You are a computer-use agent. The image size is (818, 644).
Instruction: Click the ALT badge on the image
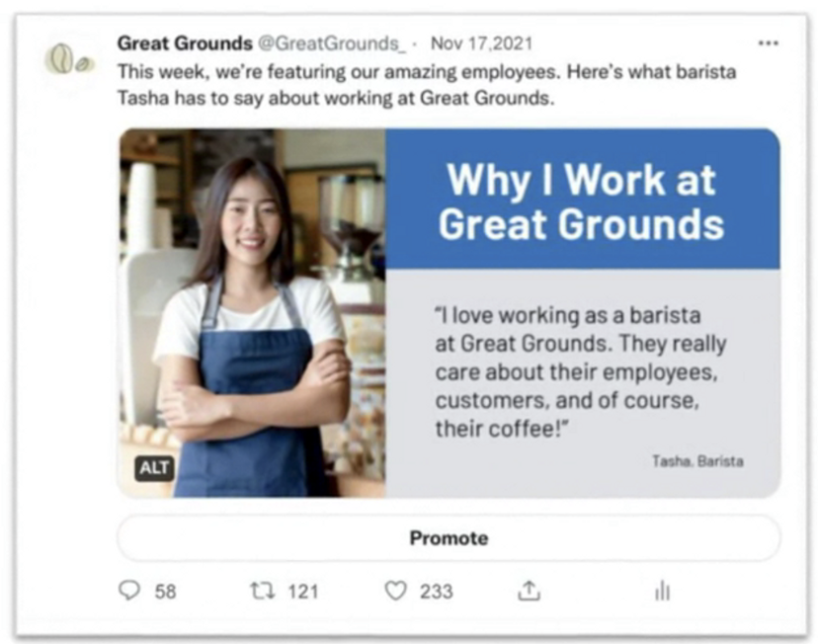click(x=154, y=468)
